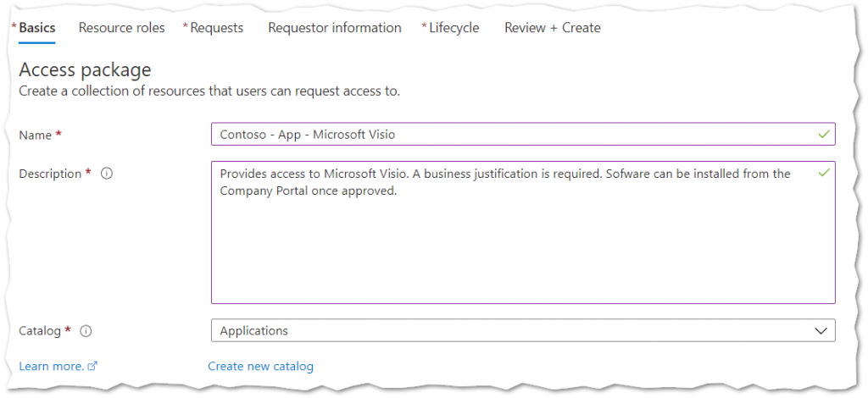Click the Catalog field label
Image resolution: width=868 pixels, height=398 pixels.
[x=39, y=331]
